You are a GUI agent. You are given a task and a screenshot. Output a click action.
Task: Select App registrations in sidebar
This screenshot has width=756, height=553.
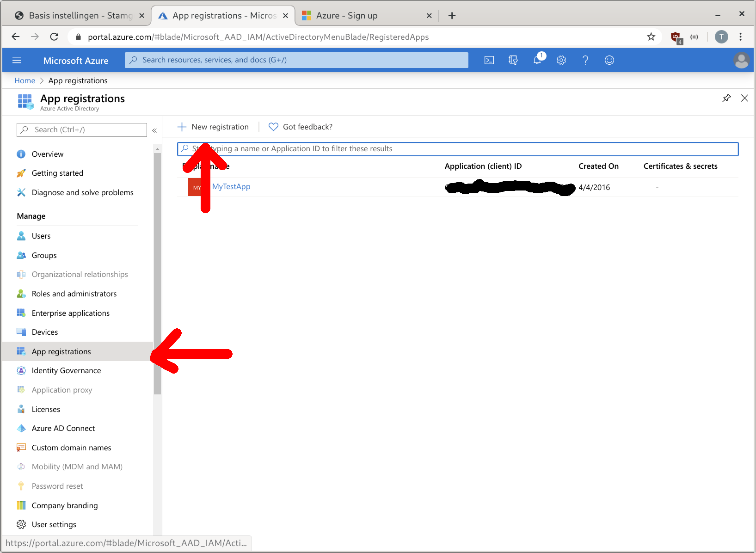coord(78,351)
